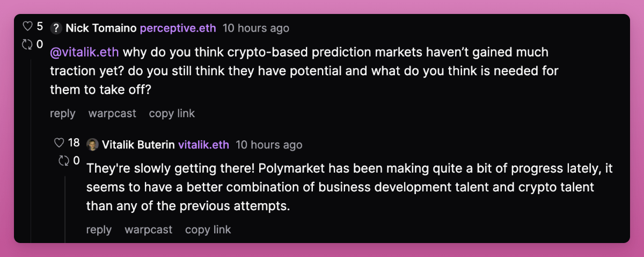The width and height of the screenshot is (644, 257).
Task: Open Vitalik's reply in warpcast
Action: point(149,230)
